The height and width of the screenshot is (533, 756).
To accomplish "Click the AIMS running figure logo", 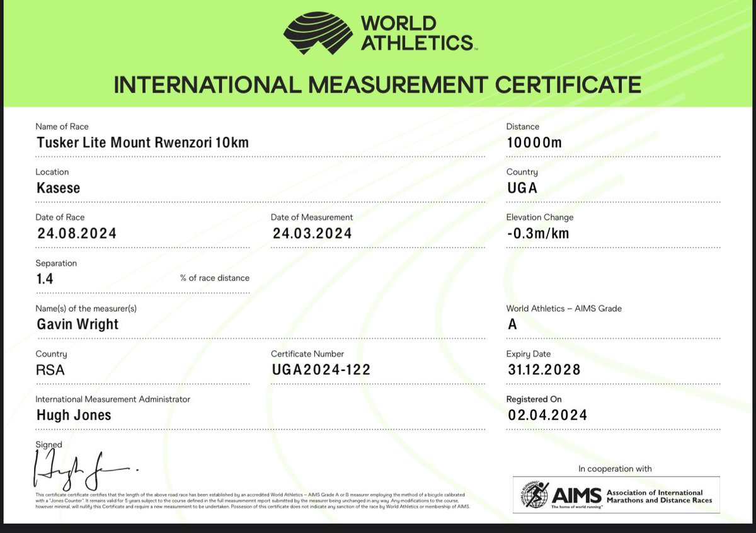I will click(x=533, y=495).
